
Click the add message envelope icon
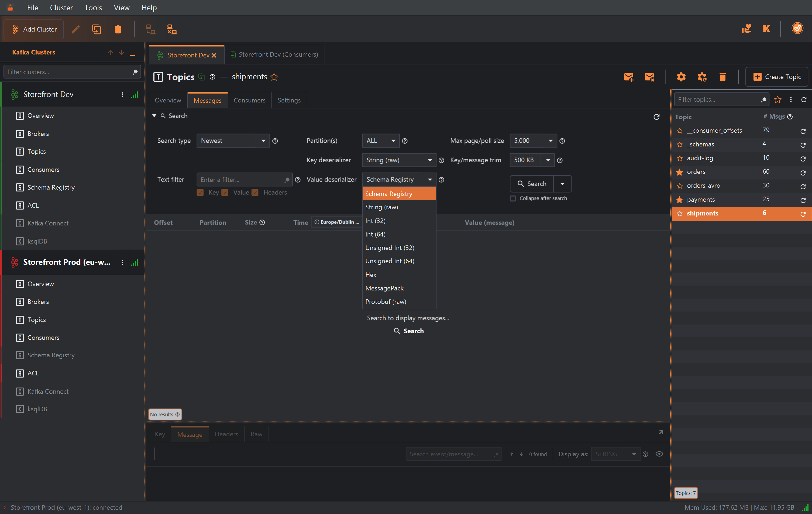629,77
